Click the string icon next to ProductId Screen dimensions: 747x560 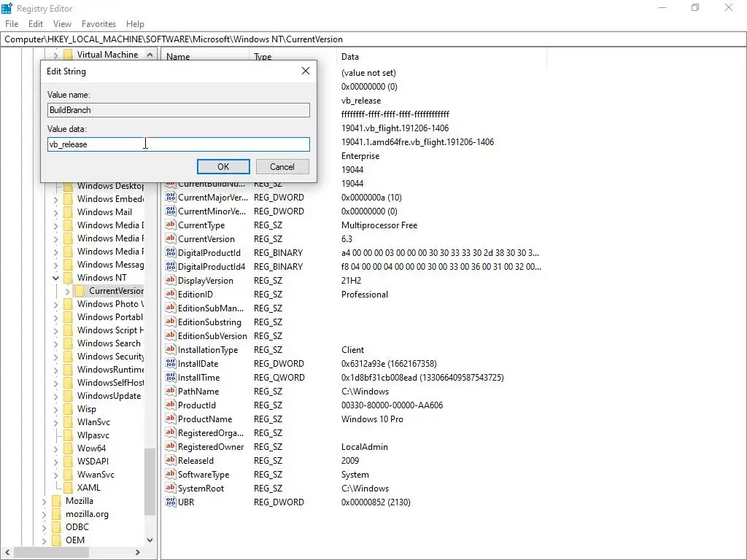(x=171, y=405)
